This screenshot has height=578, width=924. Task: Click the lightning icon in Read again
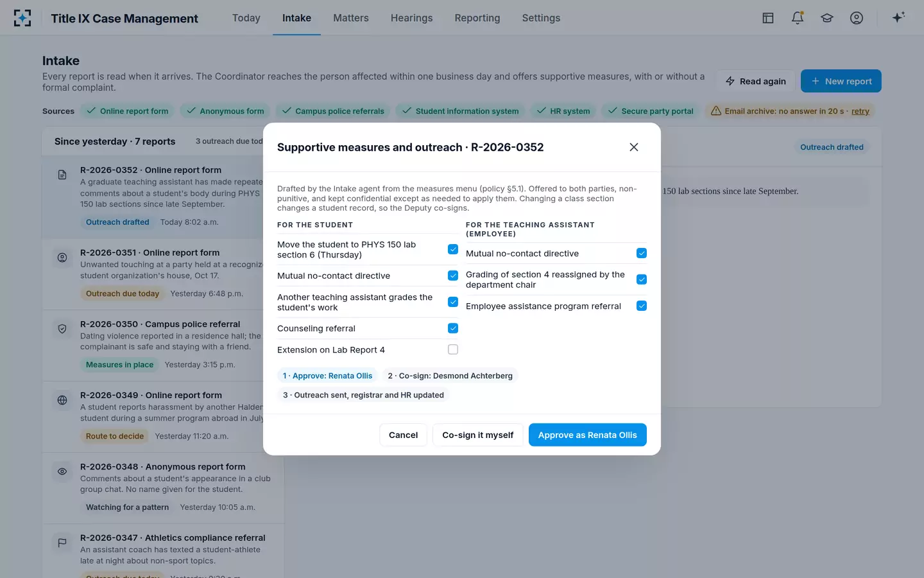[730, 81]
